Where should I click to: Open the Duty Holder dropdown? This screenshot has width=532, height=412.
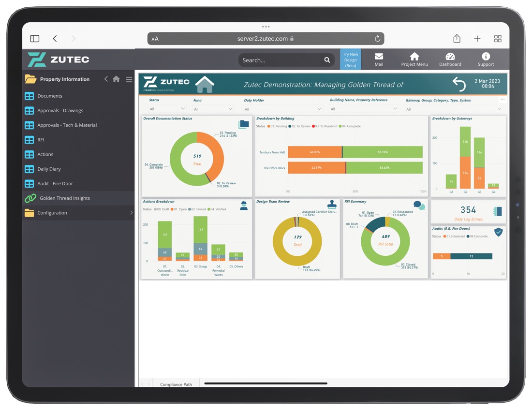pos(283,108)
